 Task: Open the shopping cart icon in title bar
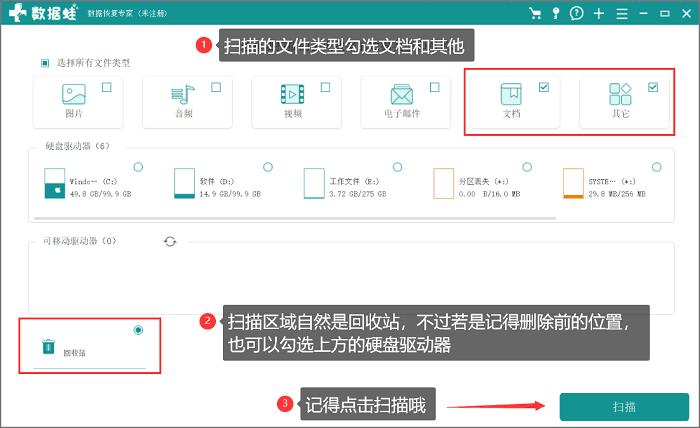click(x=535, y=13)
